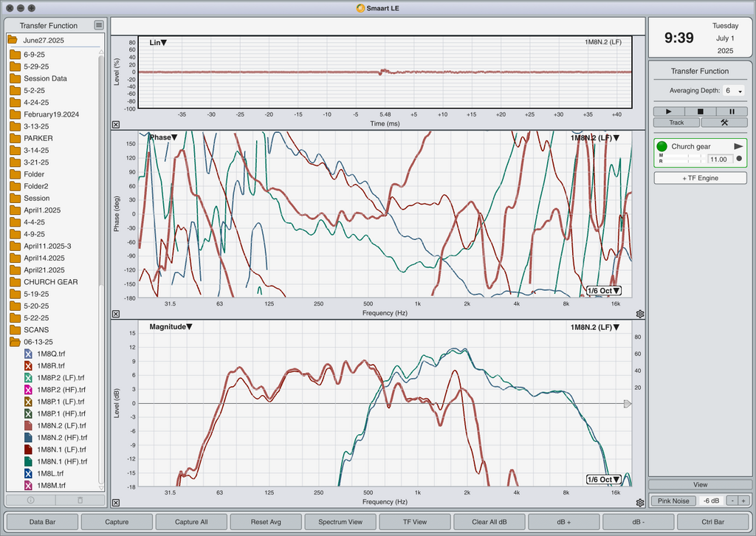
Task: Click the Track delay button
Action: coord(676,123)
